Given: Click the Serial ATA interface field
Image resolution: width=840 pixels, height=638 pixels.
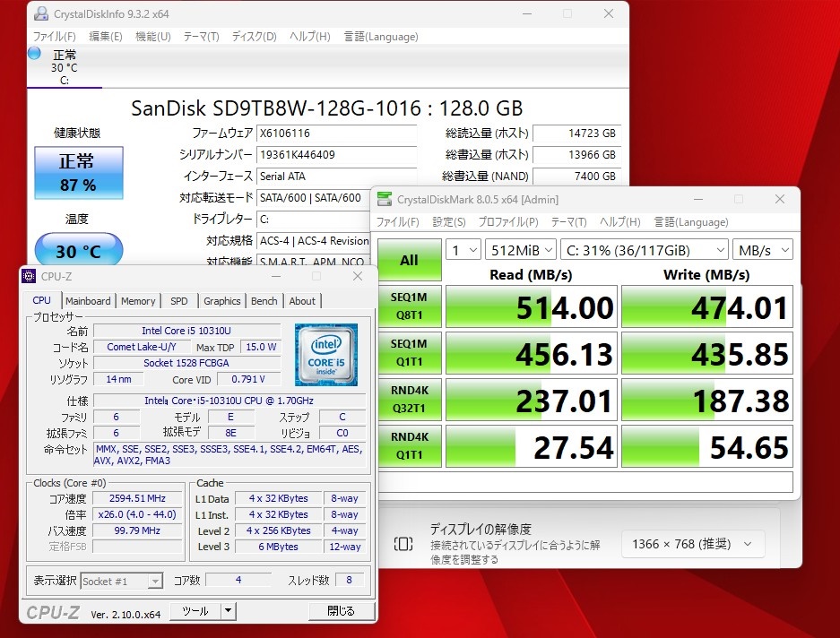Looking at the screenshot, I should [336, 177].
